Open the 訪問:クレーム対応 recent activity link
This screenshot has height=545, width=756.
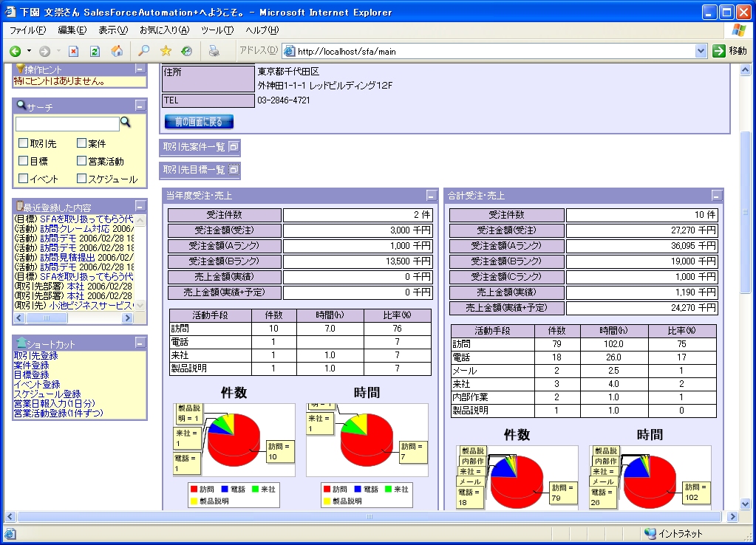tap(75, 229)
